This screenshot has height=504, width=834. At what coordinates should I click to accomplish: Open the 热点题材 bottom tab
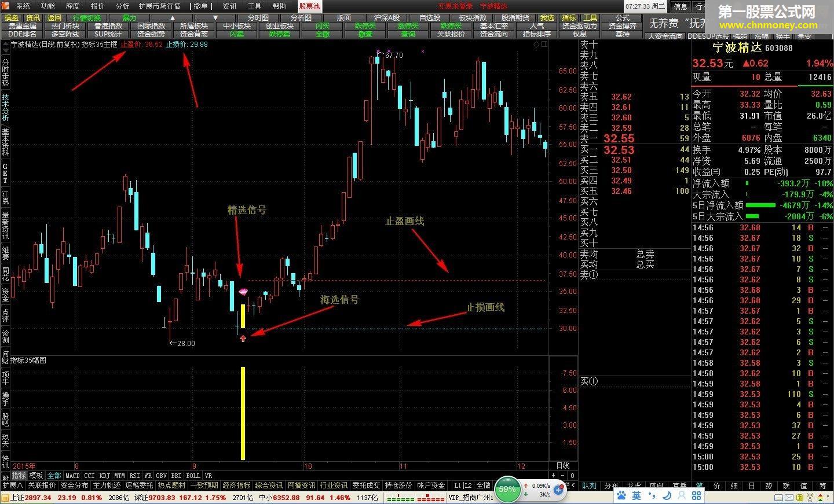[171, 485]
